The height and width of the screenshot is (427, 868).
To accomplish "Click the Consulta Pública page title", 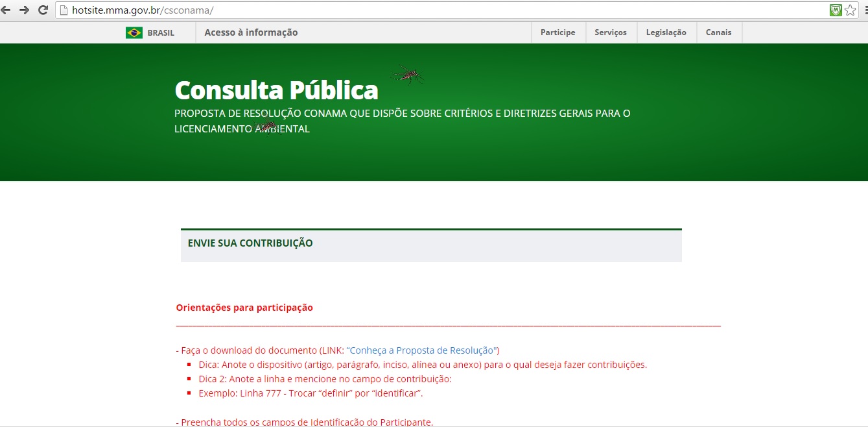I will pyautogui.click(x=276, y=90).
